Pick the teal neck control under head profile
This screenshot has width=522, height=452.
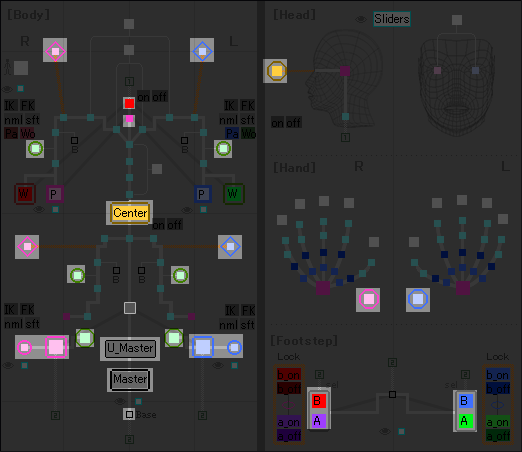tap(345, 116)
